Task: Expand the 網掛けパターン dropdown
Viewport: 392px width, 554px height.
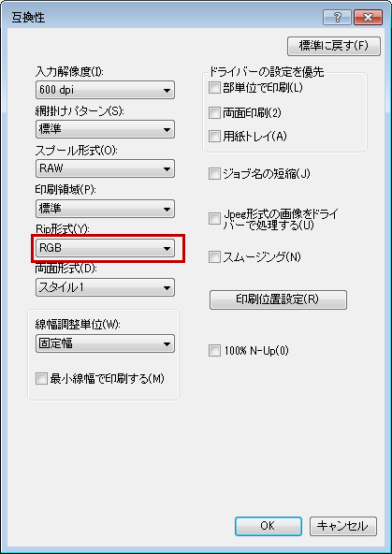Action: coord(105,129)
